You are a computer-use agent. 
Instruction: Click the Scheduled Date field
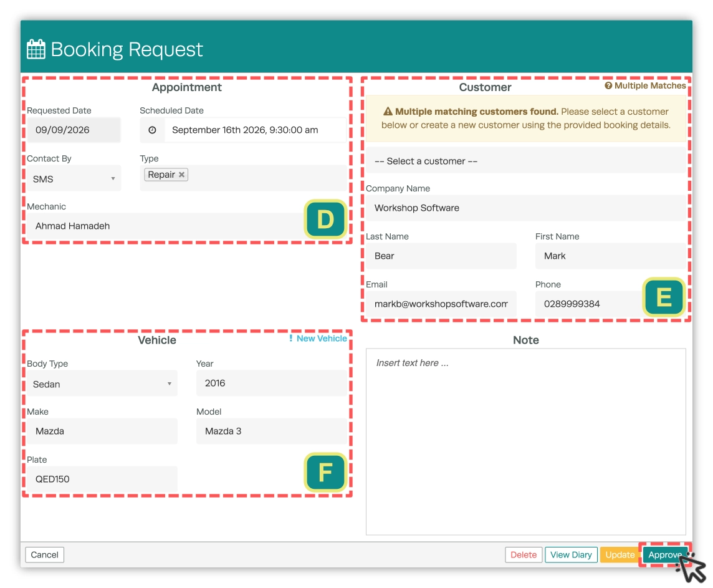pyautogui.click(x=255, y=130)
